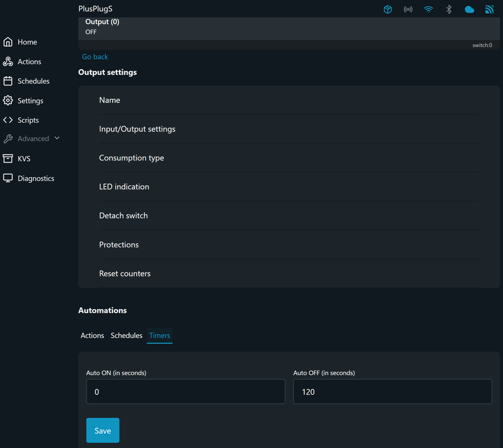Open Home in the sidebar
This screenshot has height=448, width=503.
(x=27, y=42)
